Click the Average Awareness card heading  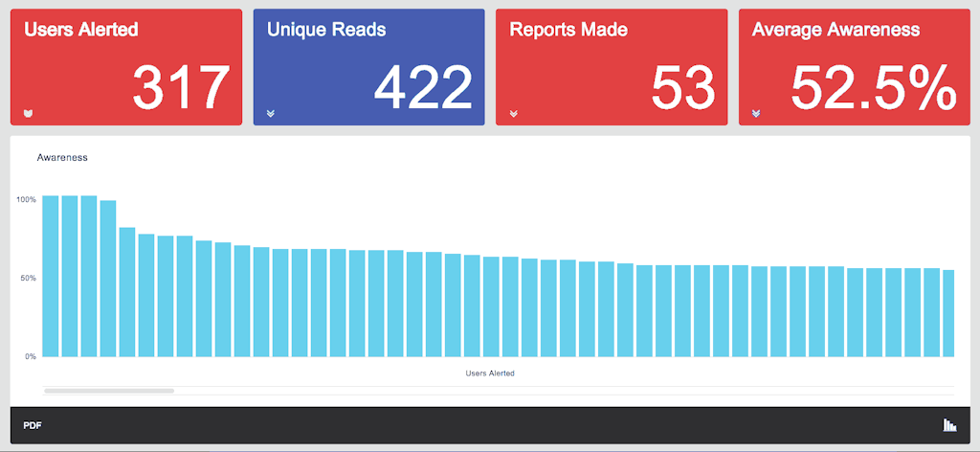(x=835, y=30)
